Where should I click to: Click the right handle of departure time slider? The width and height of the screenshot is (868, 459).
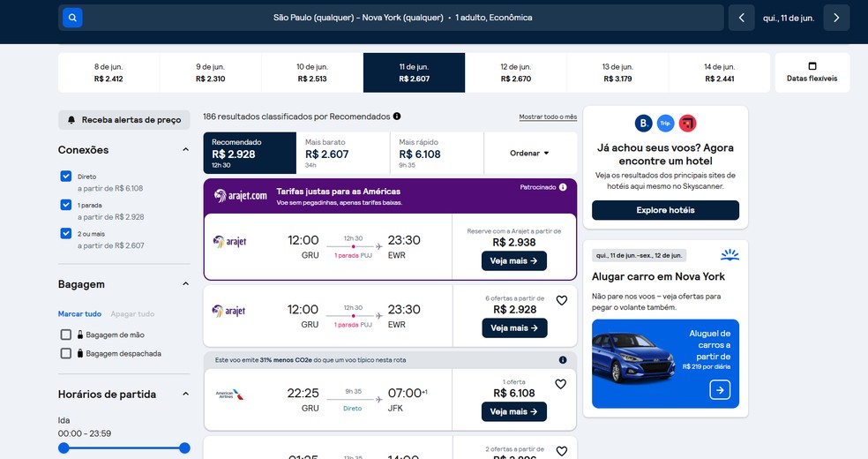[184, 448]
